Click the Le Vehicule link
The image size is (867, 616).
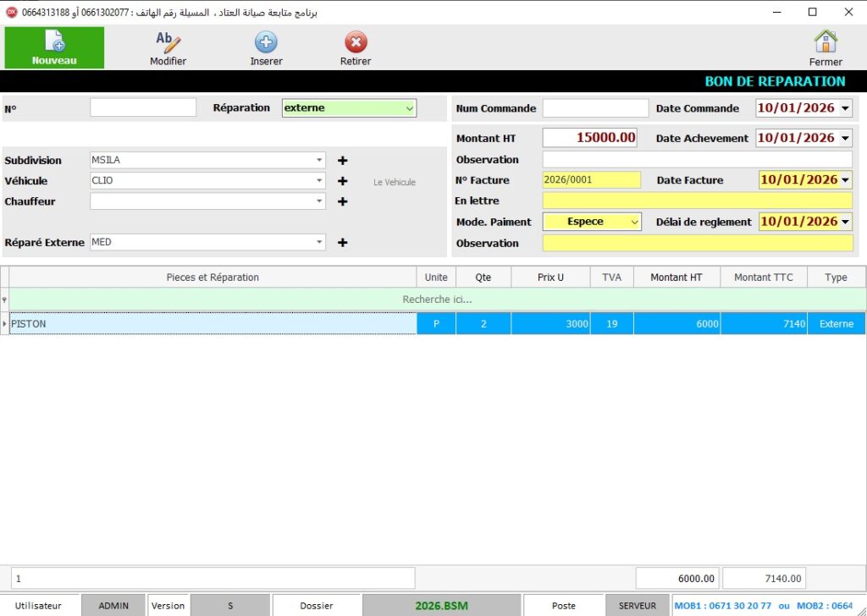[395, 182]
